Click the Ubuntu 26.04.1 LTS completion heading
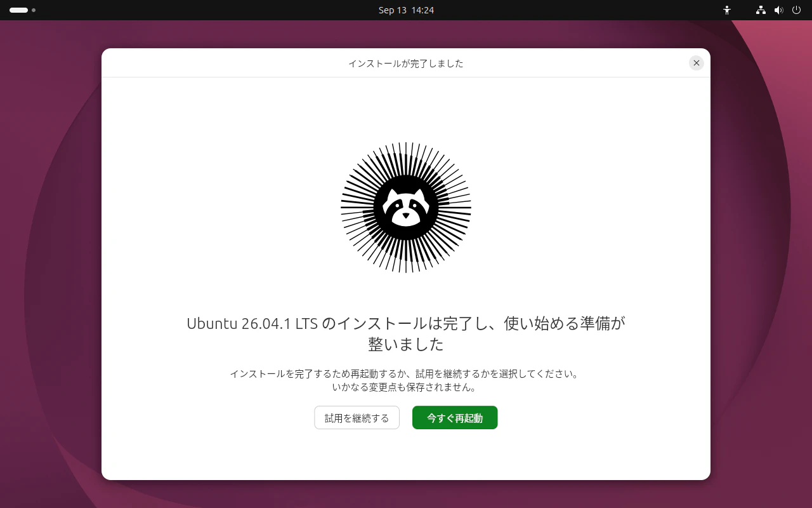The height and width of the screenshot is (508, 812). tap(406, 333)
